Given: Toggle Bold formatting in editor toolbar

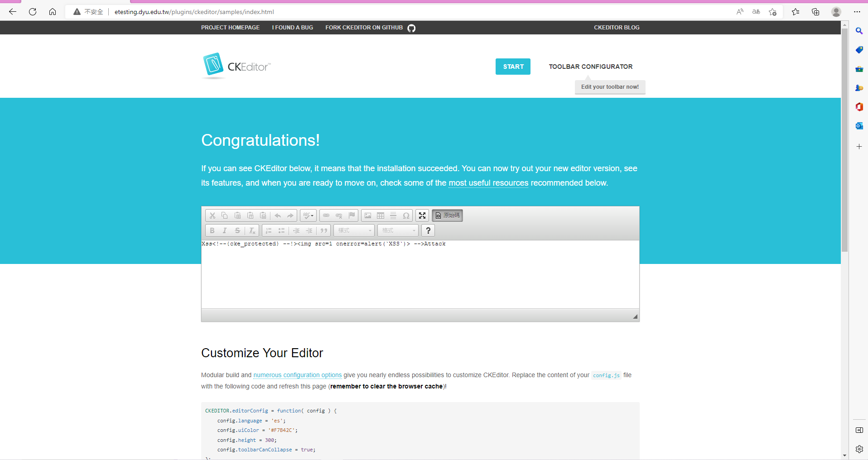Looking at the screenshot, I should pyautogui.click(x=212, y=230).
